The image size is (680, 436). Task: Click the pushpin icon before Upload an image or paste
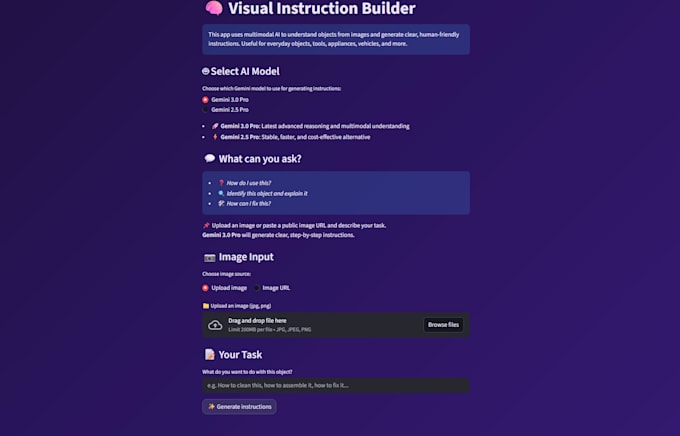(206, 226)
